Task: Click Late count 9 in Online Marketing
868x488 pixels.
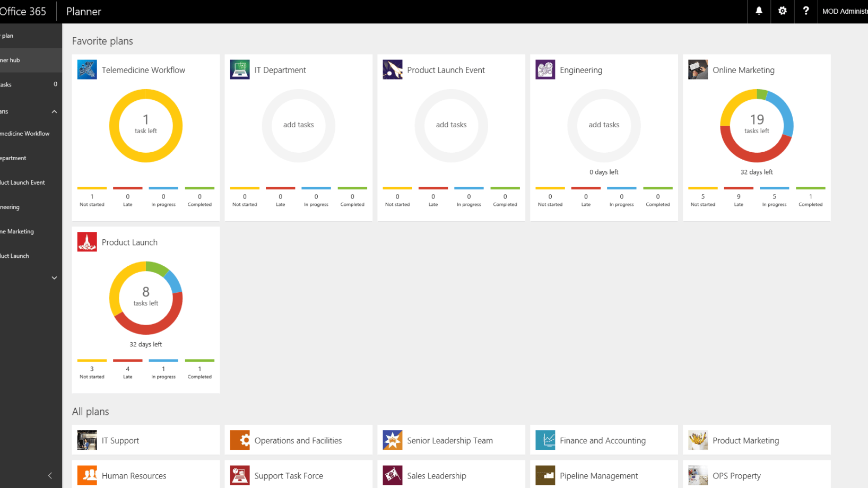Action: point(739,197)
